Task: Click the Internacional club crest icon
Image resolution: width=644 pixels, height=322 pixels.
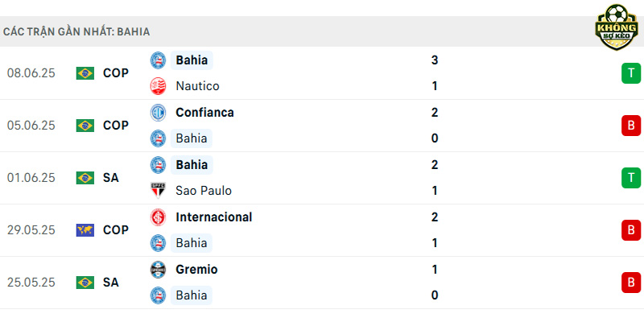Action: pos(158,217)
